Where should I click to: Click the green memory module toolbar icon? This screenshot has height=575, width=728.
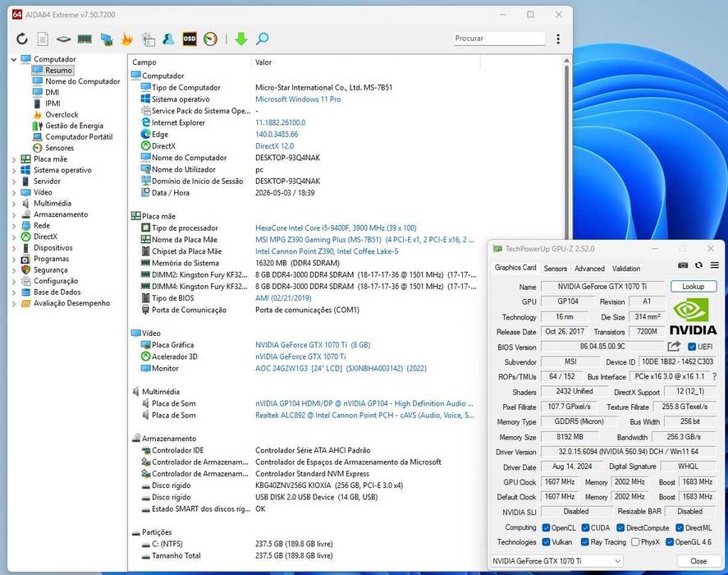point(85,39)
